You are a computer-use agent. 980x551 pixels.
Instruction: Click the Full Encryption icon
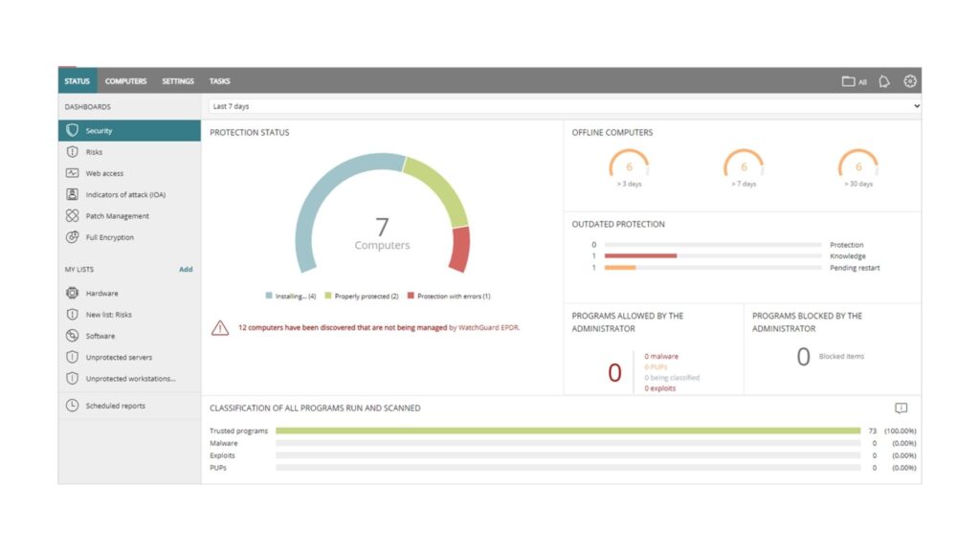(72, 237)
